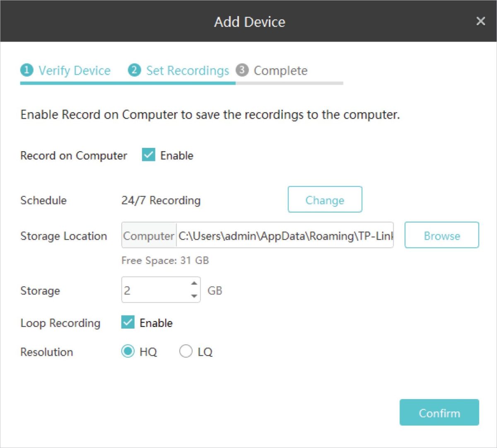497x448 pixels.
Task: Click the storage decrement down arrow
Action: point(194,295)
